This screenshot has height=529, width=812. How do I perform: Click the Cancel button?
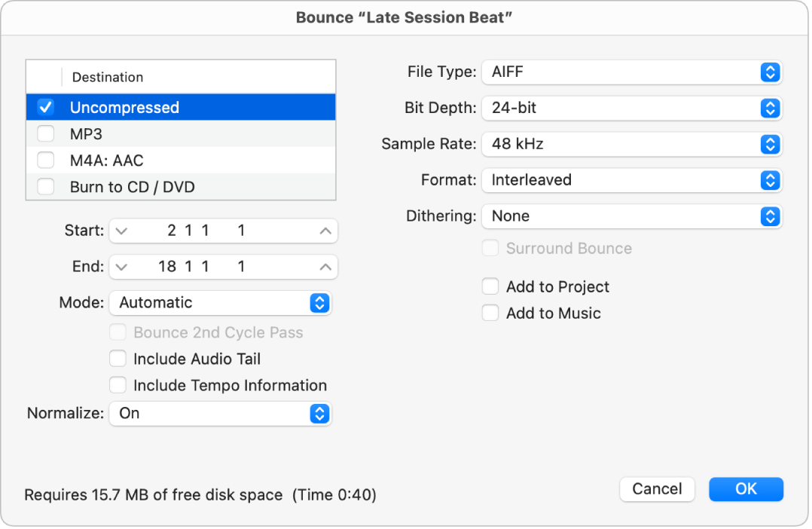tap(657, 489)
